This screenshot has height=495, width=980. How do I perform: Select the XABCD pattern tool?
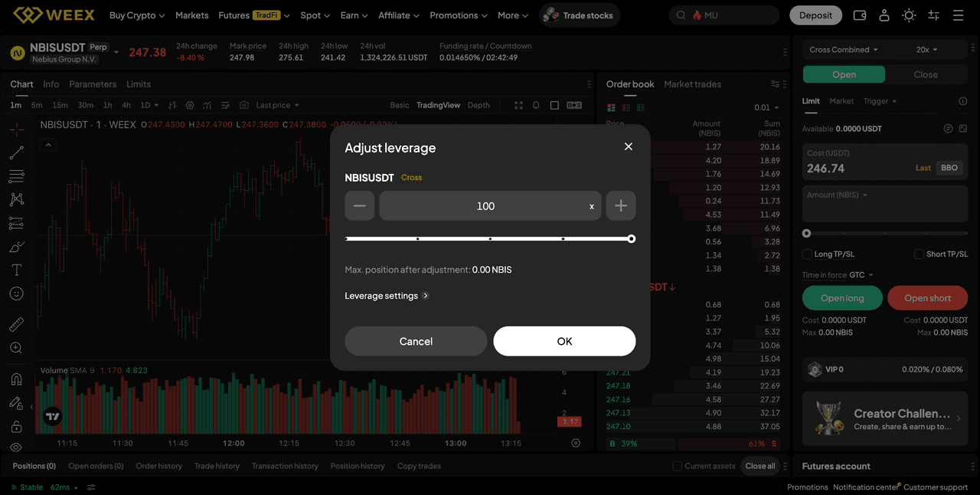(x=16, y=199)
